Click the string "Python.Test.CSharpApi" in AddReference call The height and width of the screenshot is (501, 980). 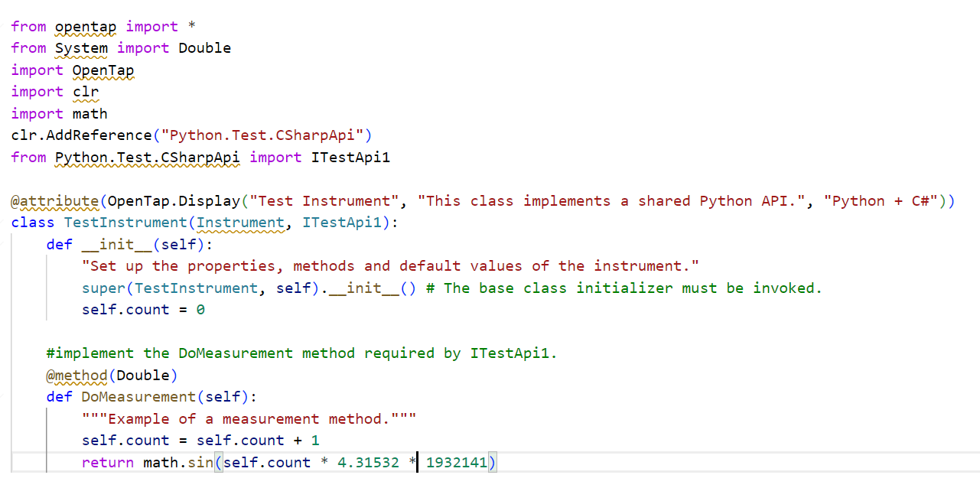pyautogui.click(x=262, y=135)
